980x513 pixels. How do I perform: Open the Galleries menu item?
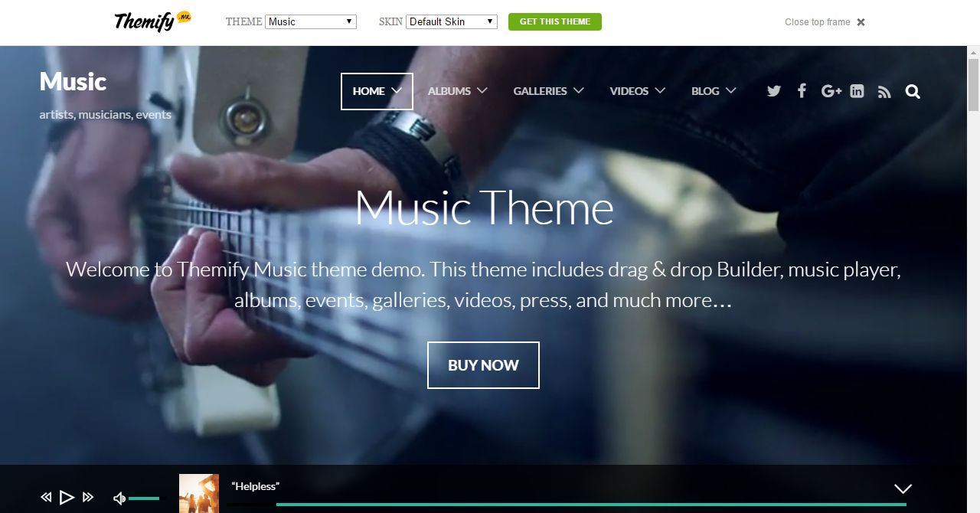540,91
